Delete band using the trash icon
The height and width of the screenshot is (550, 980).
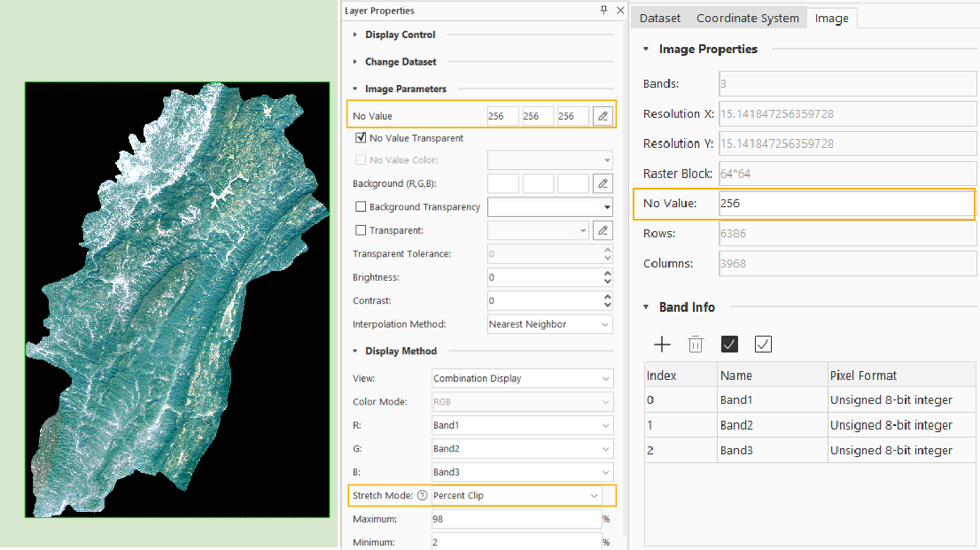[x=696, y=345]
